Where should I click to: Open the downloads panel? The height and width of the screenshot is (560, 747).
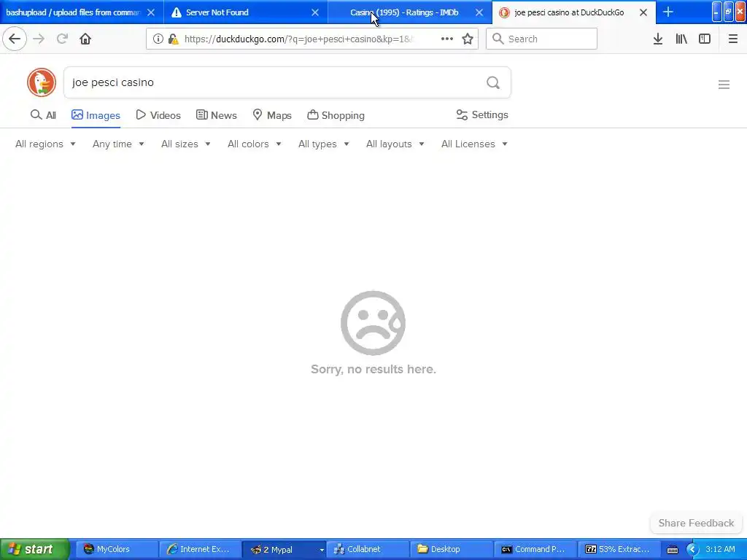(x=658, y=39)
